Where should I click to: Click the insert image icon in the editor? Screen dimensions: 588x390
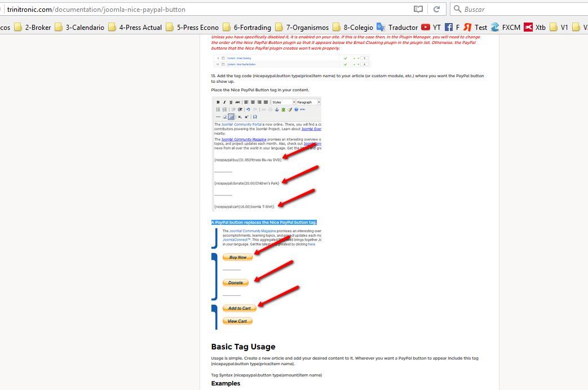coord(283,109)
